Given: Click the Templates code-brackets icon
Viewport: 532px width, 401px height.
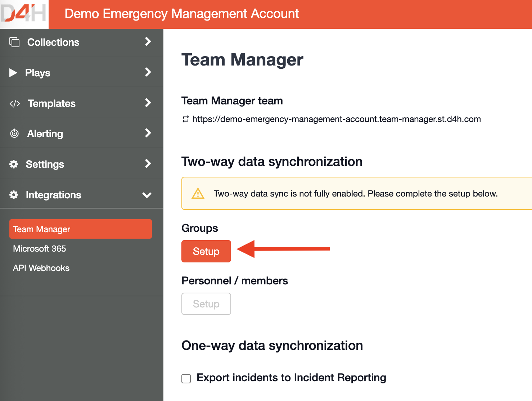Looking at the screenshot, I should (15, 104).
